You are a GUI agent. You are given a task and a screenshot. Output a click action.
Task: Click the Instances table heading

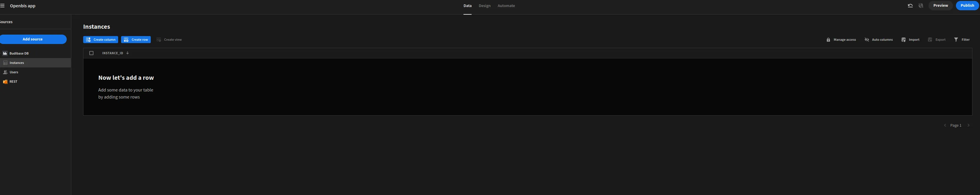click(x=97, y=27)
